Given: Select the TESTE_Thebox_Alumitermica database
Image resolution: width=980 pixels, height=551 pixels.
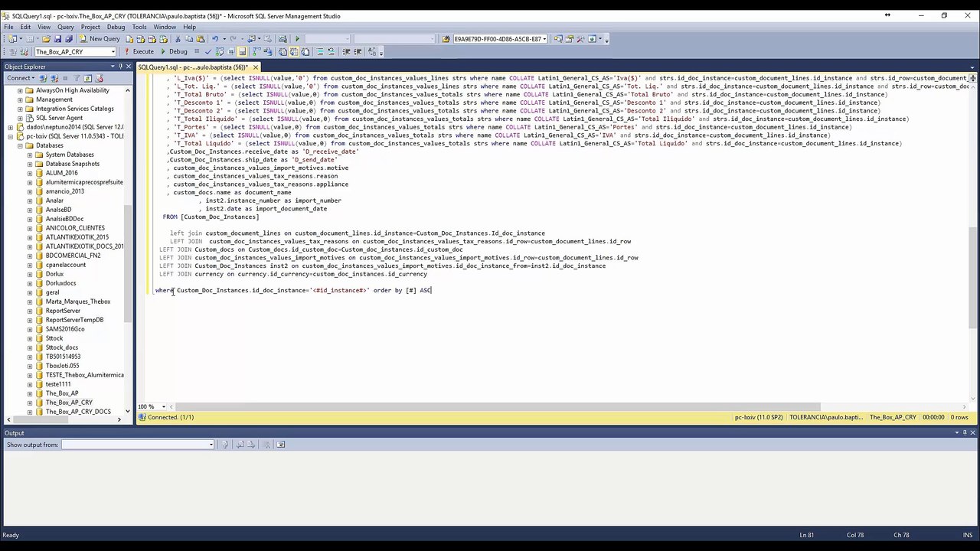Looking at the screenshot, I should click(x=84, y=375).
